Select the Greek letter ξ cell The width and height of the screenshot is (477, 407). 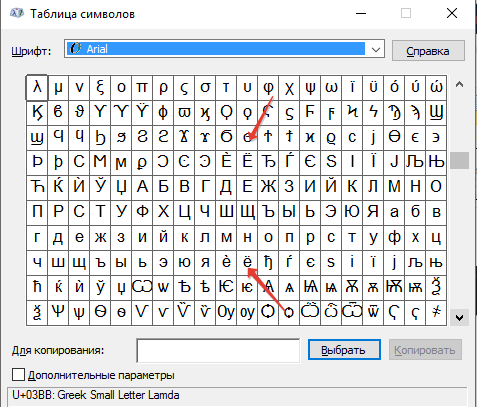(x=100, y=88)
